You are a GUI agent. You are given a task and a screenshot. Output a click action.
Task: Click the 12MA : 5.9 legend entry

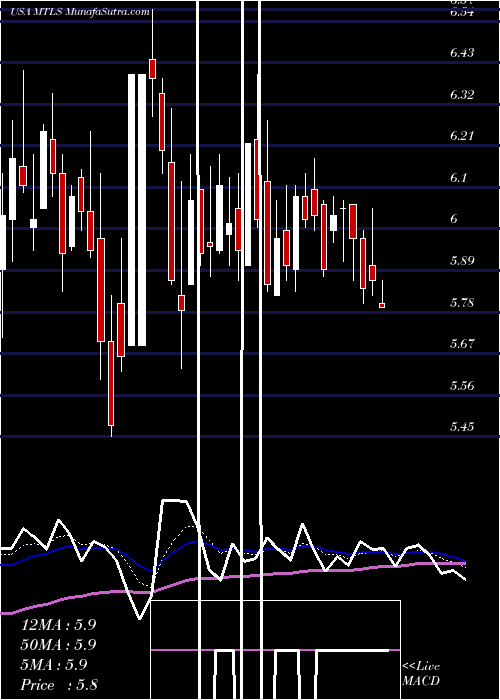tap(58, 625)
